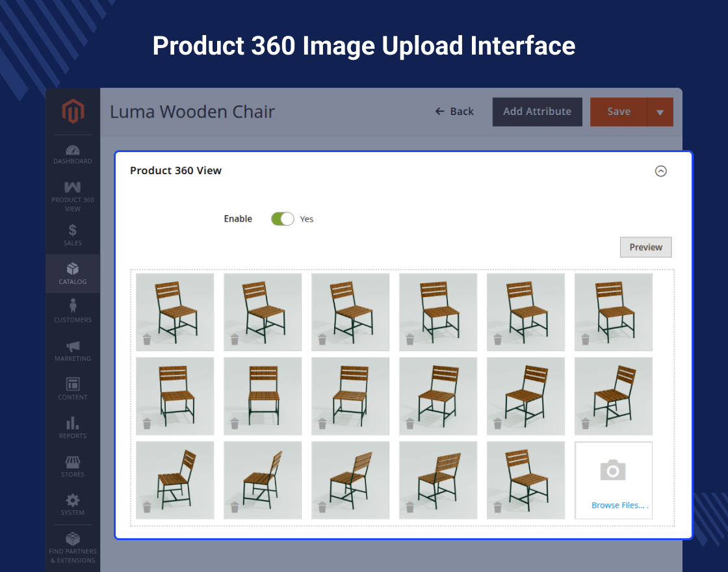The image size is (728, 572).
Task: Select the last chair thumbnail in third row
Action: (x=525, y=480)
